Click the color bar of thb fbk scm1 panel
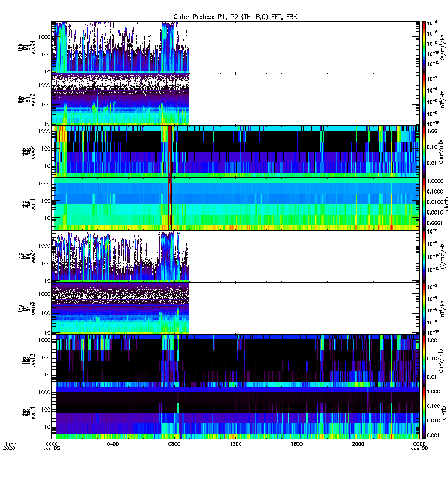The image size is (448, 478). coord(424,204)
